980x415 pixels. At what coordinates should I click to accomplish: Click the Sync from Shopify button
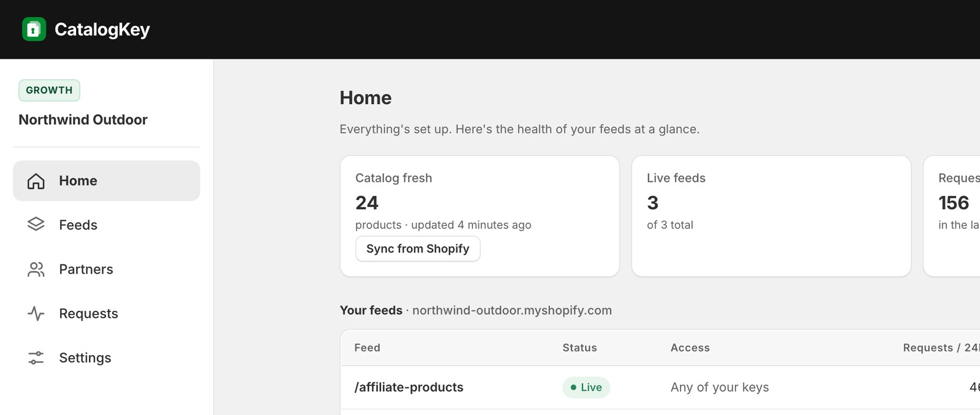click(x=418, y=249)
